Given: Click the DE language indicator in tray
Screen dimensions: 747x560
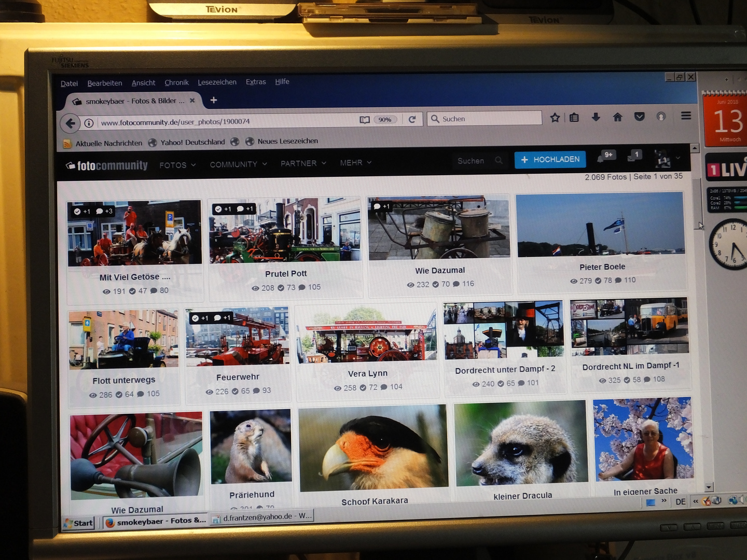Looking at the screenshot, I should [x=681, y=502].
